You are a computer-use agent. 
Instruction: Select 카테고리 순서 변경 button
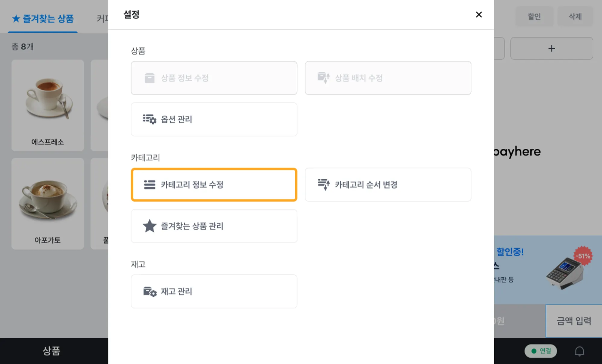click(388, 185)
